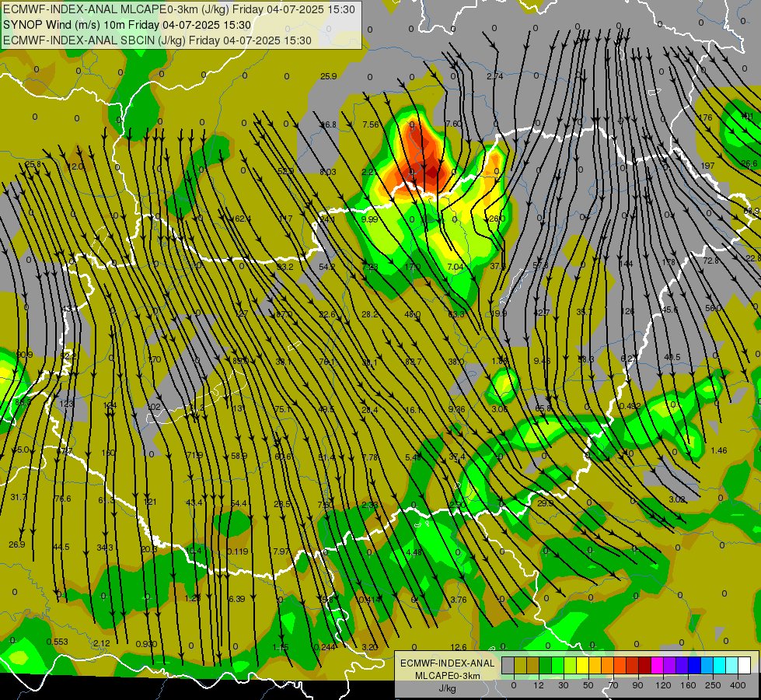Viewport: 761px width, 700px height.
Task: Click the legend label ECMWF-INDEX-ANAL
Action: [x=448, y=663]
